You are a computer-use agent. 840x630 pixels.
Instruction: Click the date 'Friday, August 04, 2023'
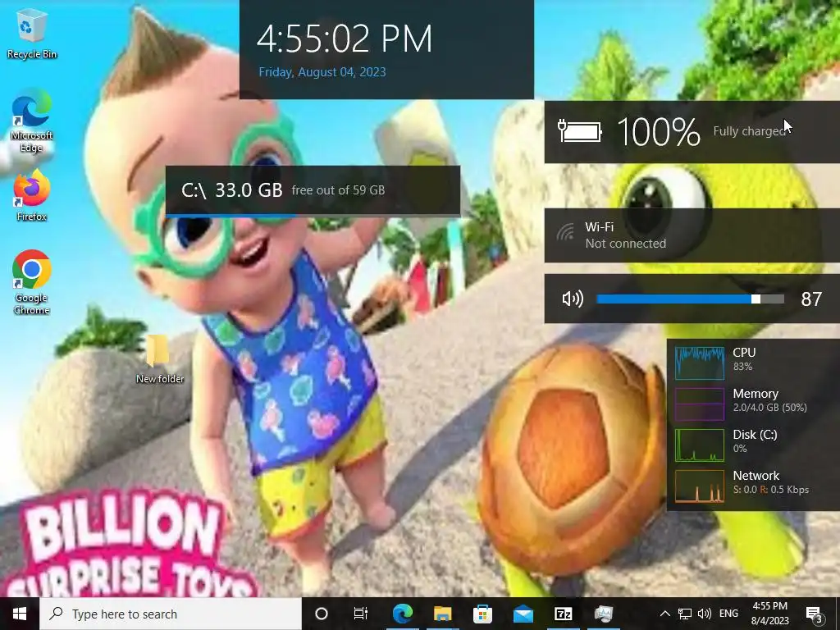(322, 72)
